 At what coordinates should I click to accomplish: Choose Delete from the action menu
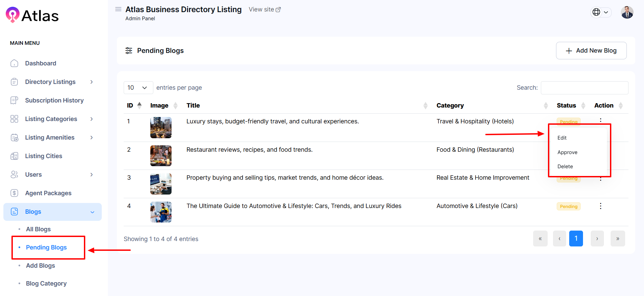(565, 167)
